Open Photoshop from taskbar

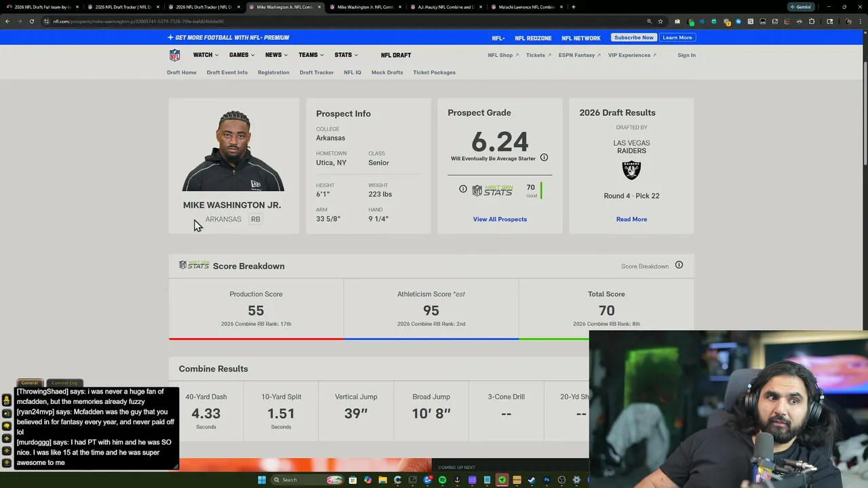tap(547, 480)
